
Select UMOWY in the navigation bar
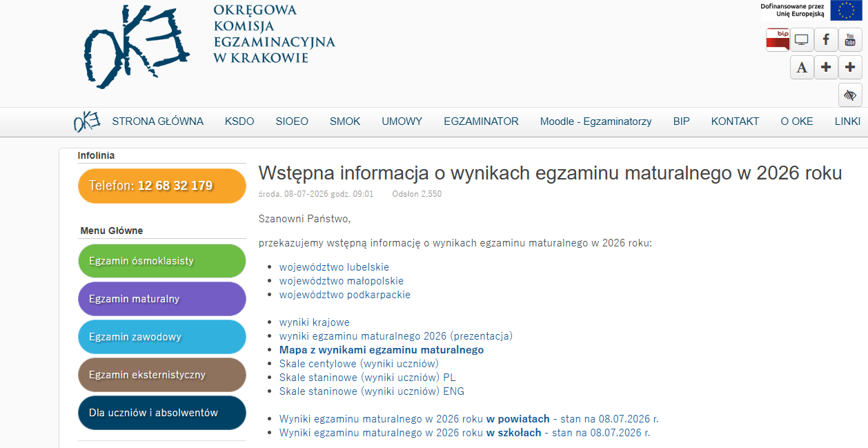point(402,121)
